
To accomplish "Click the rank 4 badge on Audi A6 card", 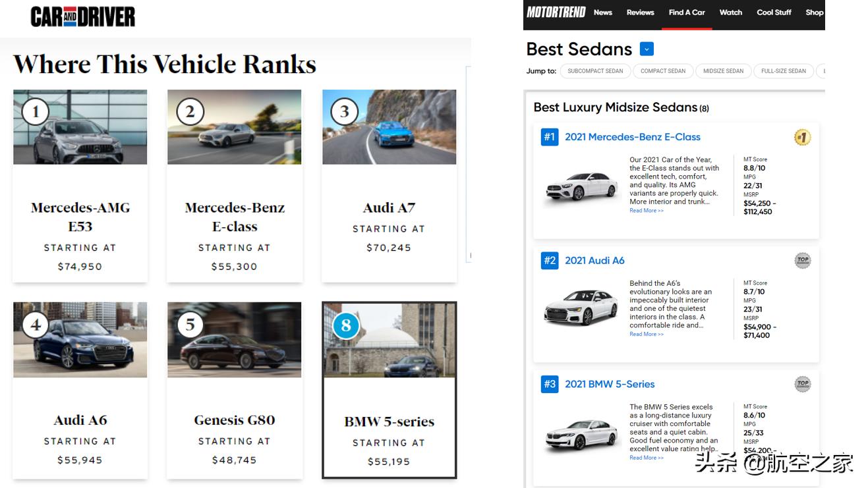I will (x=36, y=325).
